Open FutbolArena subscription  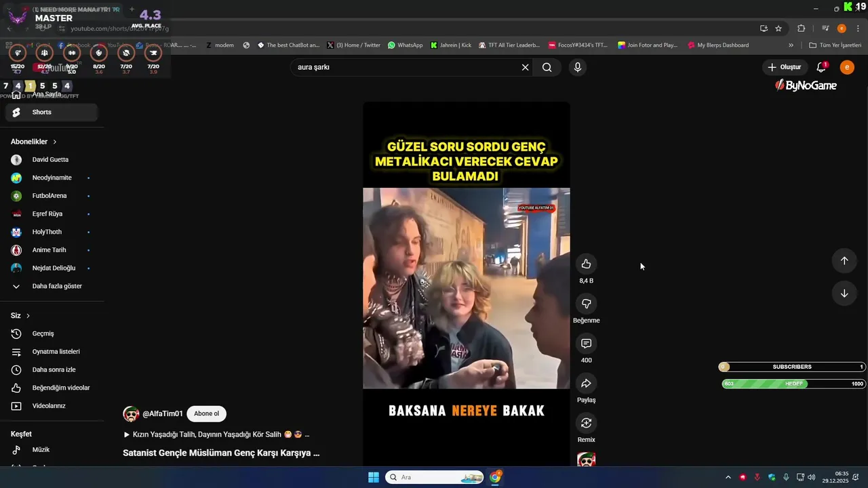pyautogui.click(x=52, y=196)
